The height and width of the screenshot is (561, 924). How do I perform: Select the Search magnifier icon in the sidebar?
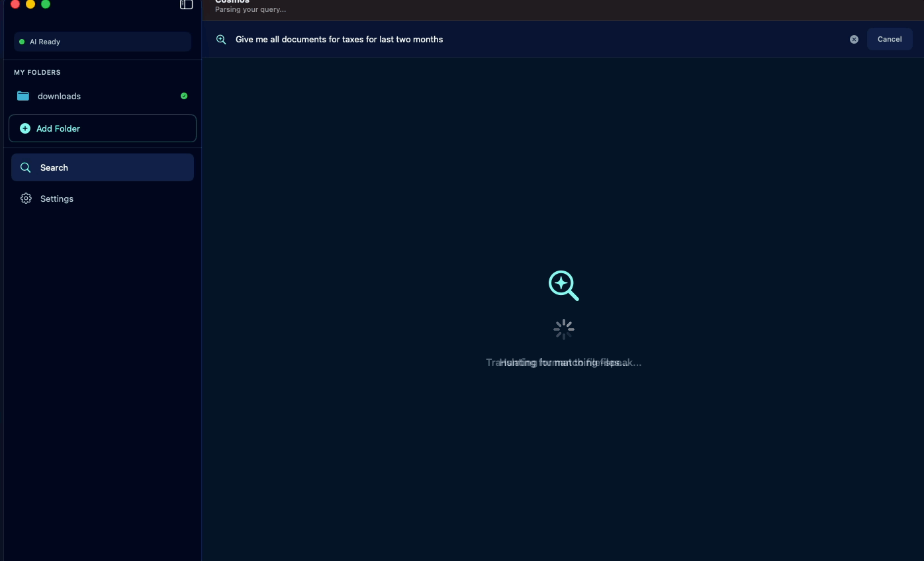[25, 167]
